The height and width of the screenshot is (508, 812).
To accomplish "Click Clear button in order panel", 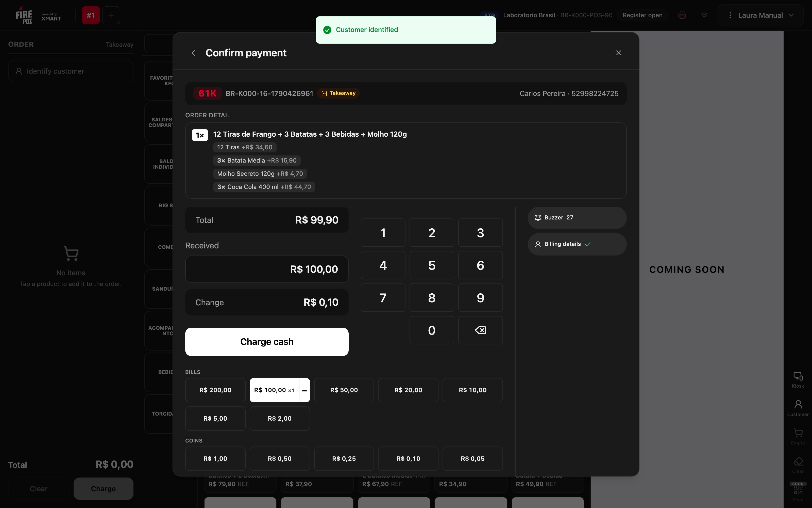I will click(39, 489).
